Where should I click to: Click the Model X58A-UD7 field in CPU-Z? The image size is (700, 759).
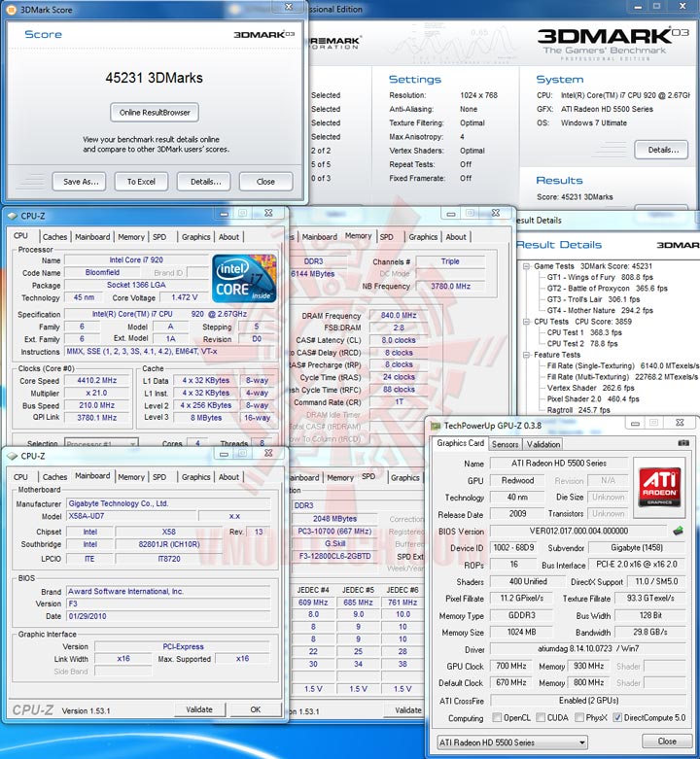pyautogui.click(x=130, y=516)
